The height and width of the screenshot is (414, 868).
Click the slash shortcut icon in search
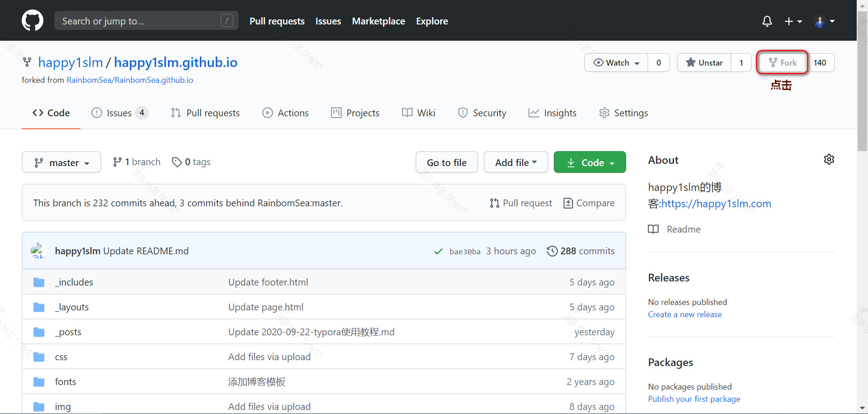pos(227,20)
